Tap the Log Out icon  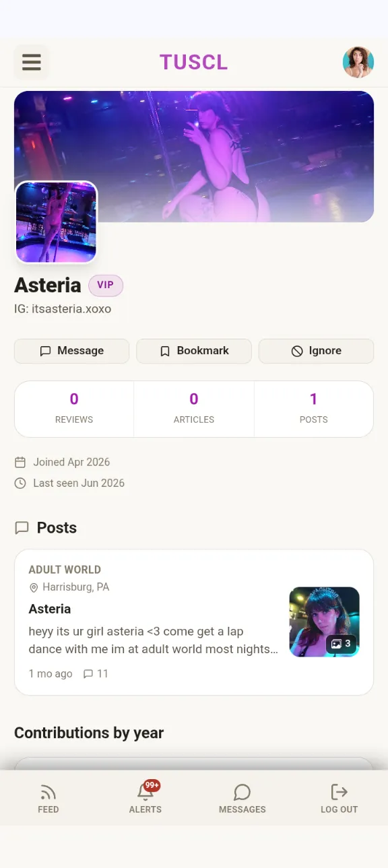pyautogui.click(x=339, y=792)
